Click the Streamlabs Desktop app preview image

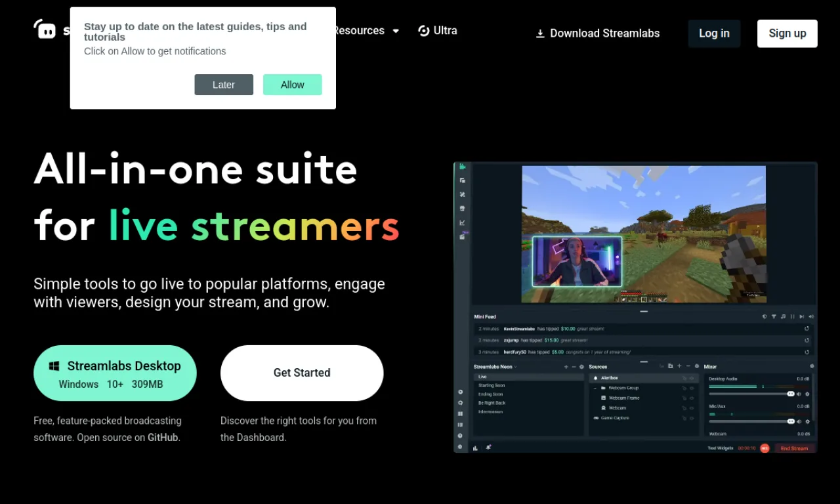(635, 308)
